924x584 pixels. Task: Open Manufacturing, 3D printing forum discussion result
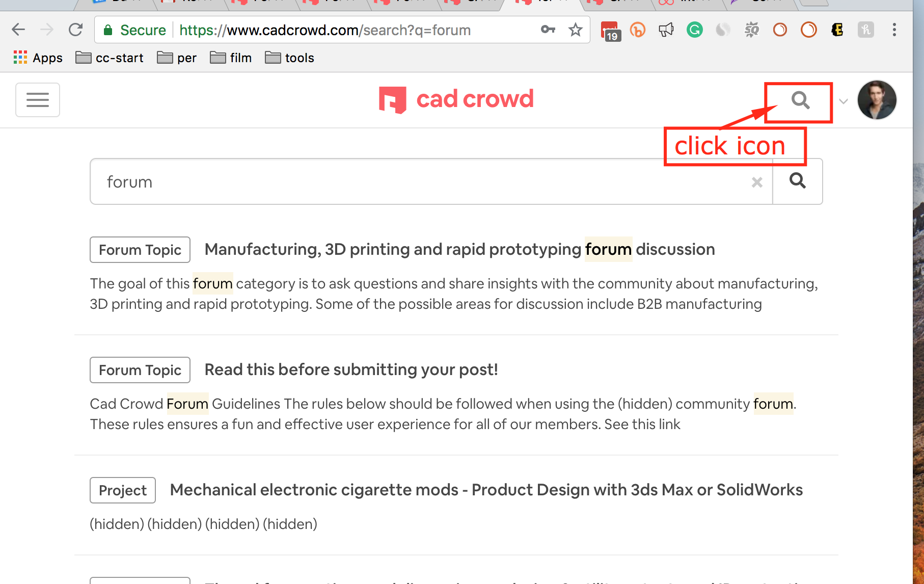(459, 250)
